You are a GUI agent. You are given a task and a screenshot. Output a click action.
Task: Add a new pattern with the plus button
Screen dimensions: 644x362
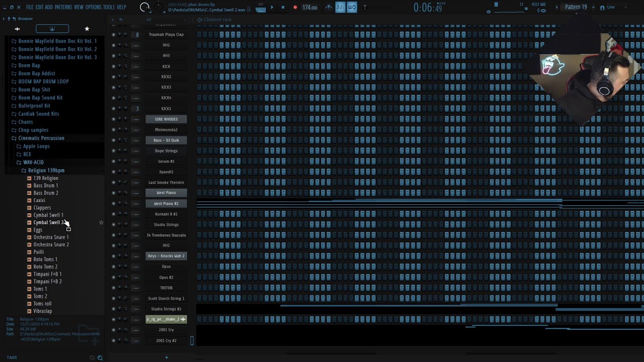[x=593, y=7]
